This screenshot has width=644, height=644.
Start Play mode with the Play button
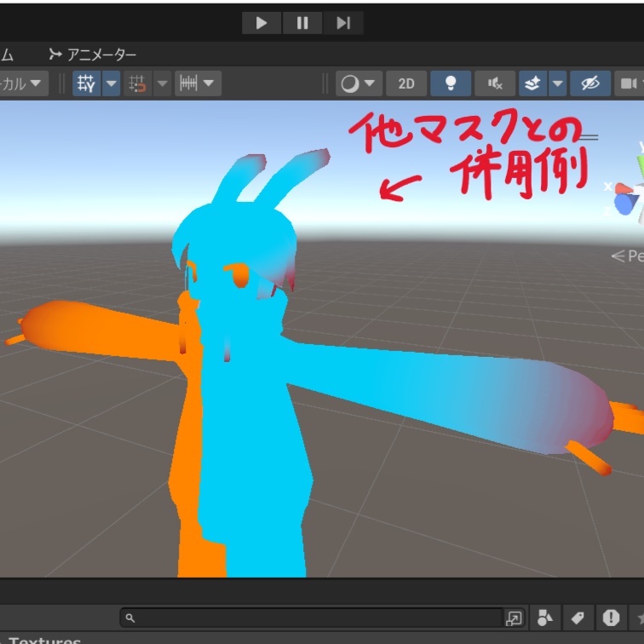coord(262,23)
